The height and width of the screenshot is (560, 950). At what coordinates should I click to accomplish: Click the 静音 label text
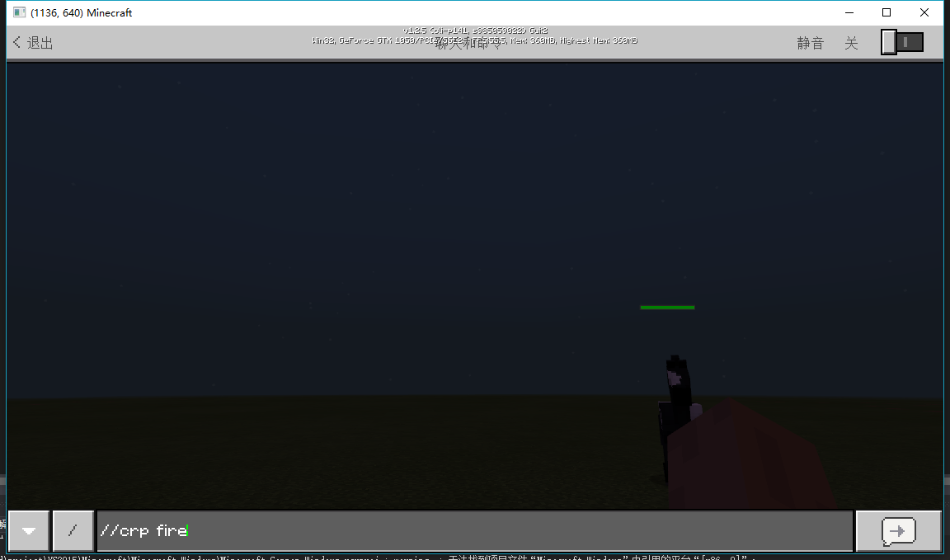coord(810,44)
